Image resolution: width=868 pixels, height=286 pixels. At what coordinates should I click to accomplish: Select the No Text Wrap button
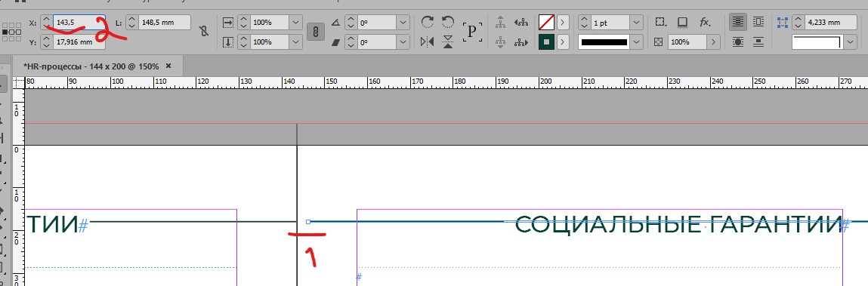point(737,22)
